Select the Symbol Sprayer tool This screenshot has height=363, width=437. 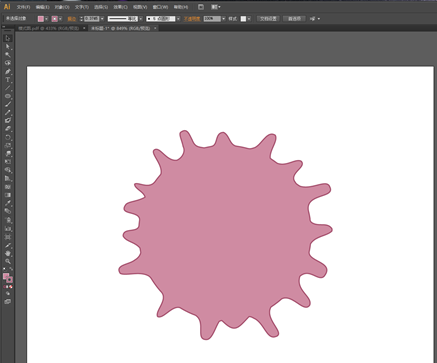point(8,220)
